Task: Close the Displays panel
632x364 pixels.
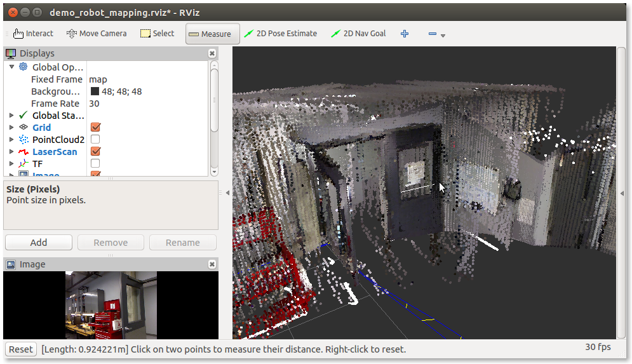Action: 212,53
